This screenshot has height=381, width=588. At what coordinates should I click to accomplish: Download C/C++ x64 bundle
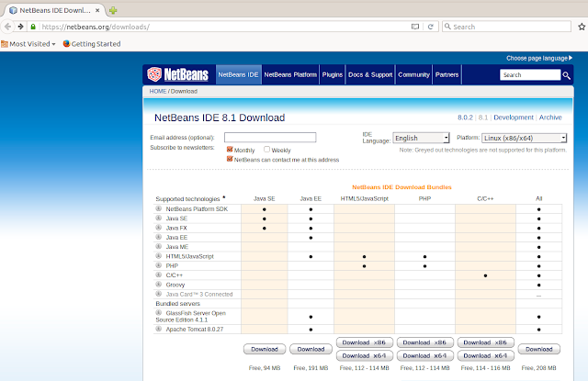[x=485, y=355]
